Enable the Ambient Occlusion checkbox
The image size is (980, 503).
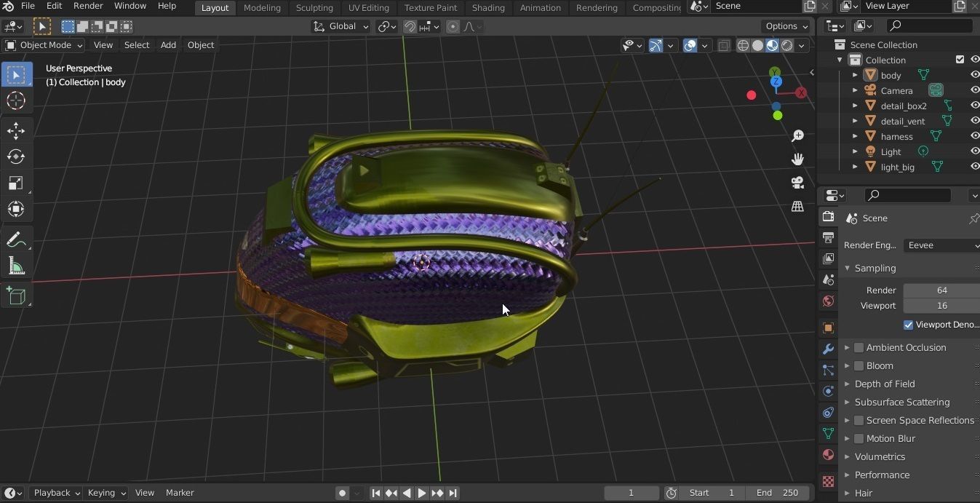tap(859, 348)
